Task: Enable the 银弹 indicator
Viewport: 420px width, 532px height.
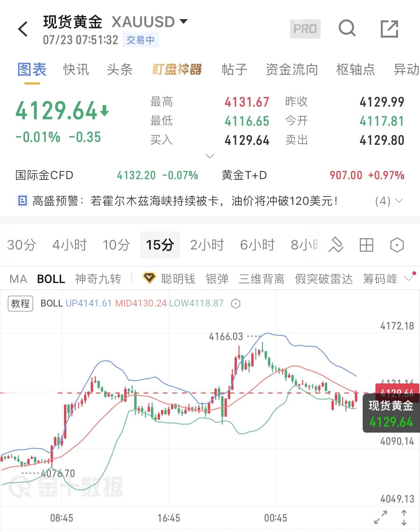Action: (217, 279)
